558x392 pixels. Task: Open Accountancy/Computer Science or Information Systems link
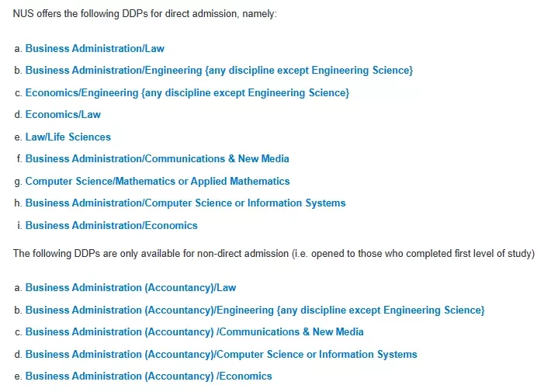pyautogui.click(x=221, y=355)
